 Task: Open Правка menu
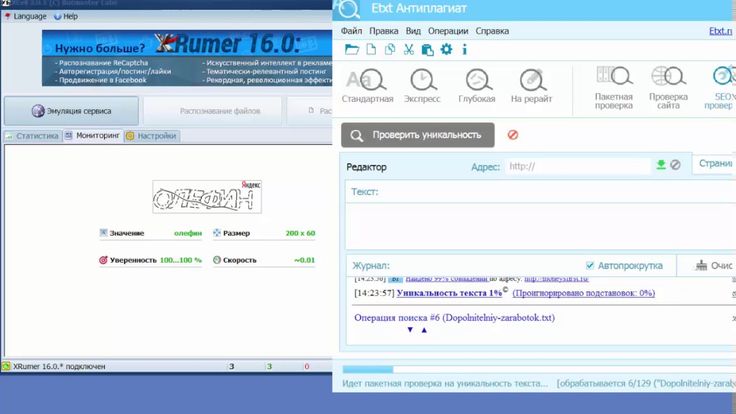tap(383, 31)
